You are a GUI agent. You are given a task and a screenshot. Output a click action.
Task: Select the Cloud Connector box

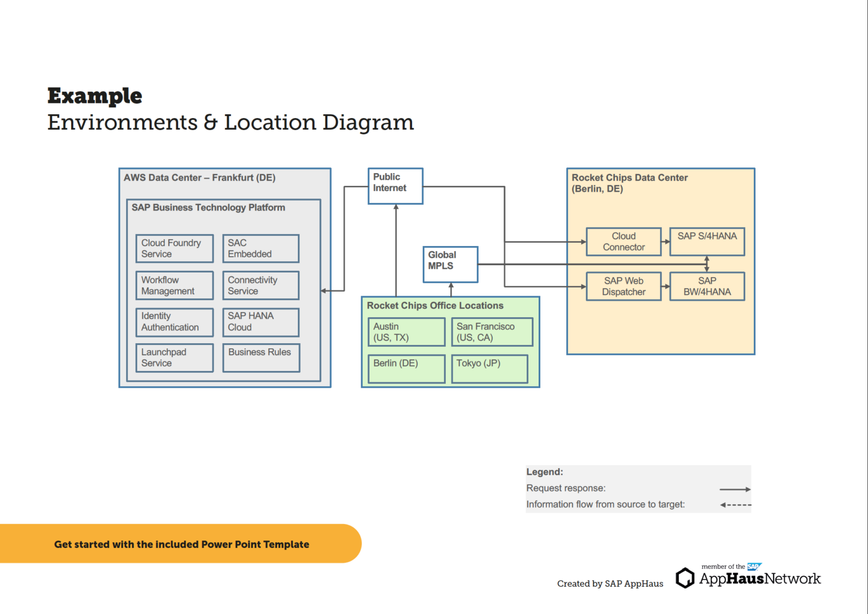(x=623, y=241)
